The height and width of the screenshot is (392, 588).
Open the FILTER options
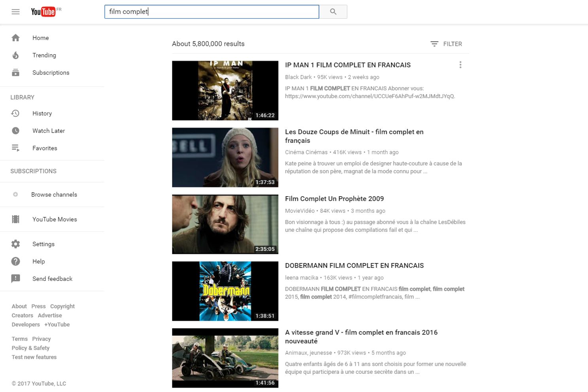click(x=446, y=44)
